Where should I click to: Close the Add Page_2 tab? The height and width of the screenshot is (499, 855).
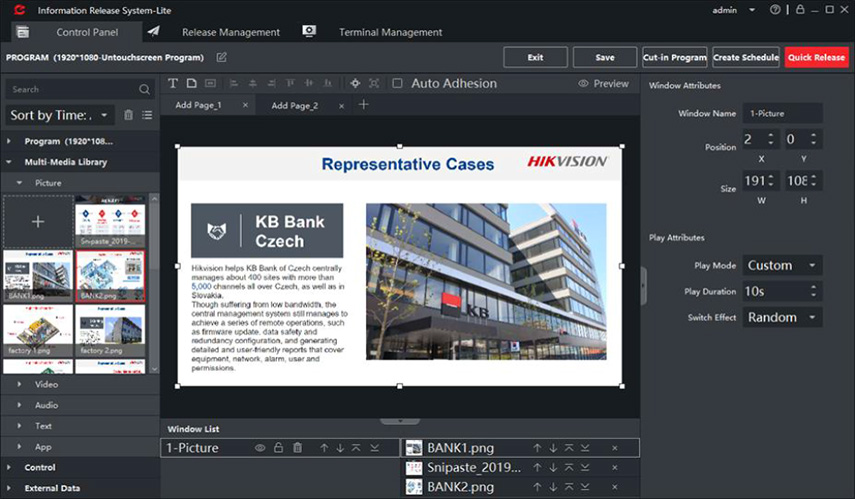341,106
